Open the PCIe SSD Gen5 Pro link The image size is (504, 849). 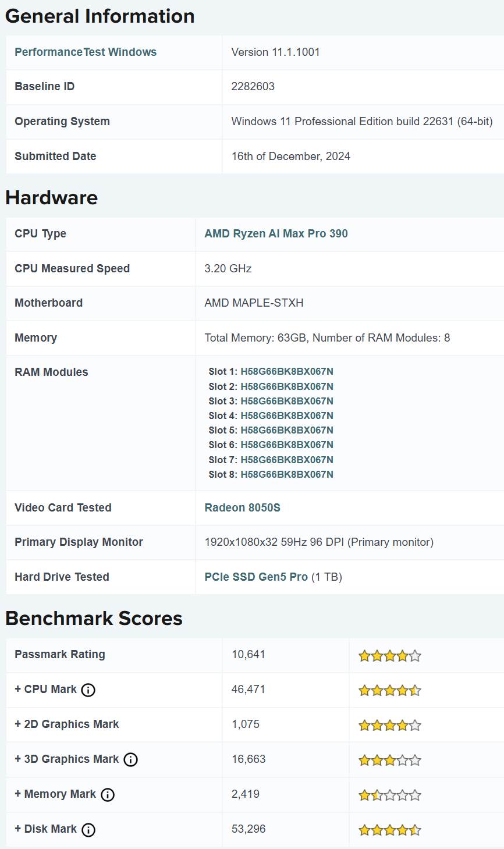point(256,577)
